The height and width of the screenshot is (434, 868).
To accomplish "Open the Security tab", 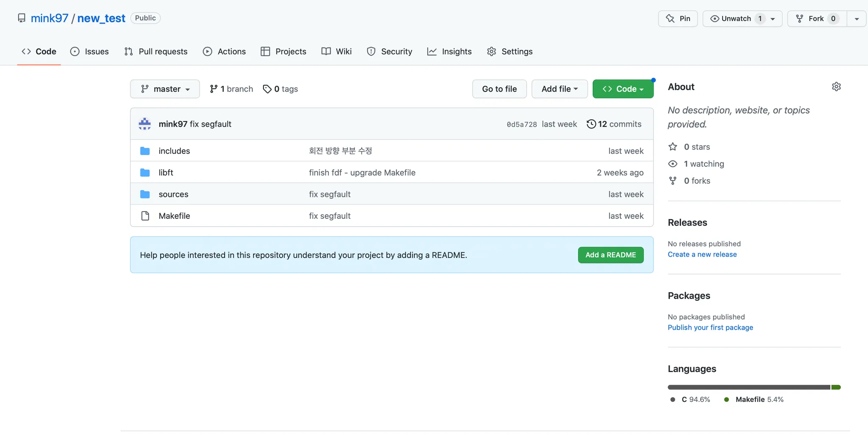I will click(x=389, y=51).
